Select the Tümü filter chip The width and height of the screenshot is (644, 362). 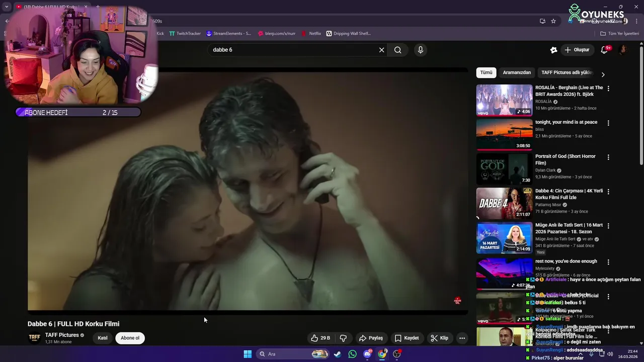point(486,72)
